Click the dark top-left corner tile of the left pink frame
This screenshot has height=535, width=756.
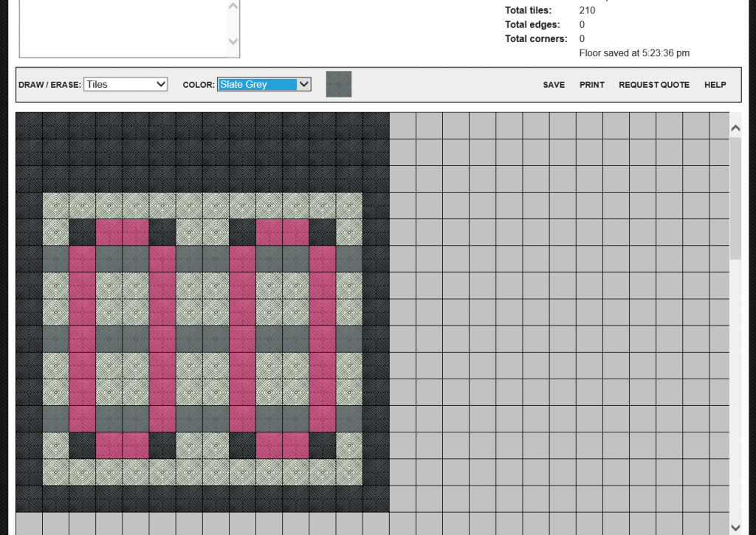(83, 232)
